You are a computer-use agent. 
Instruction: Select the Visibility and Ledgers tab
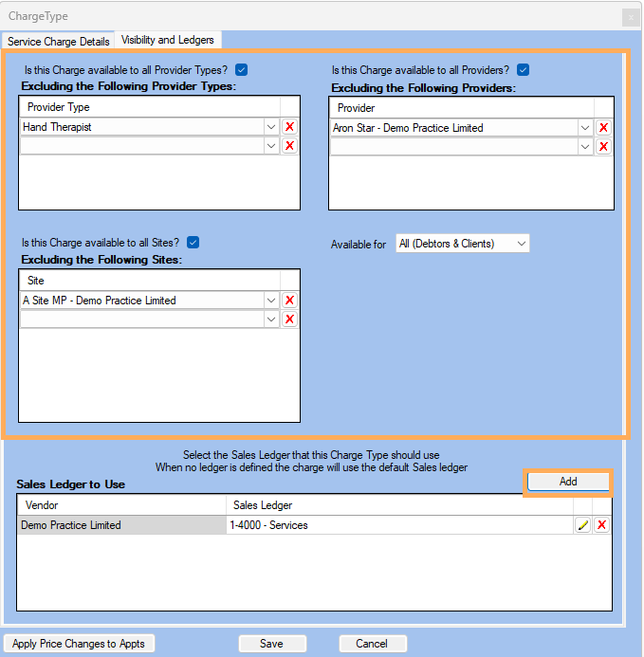168,40
